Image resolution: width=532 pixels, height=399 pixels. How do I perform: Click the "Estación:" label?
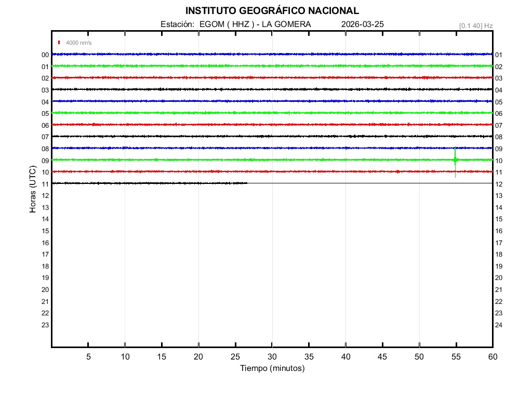178,24
